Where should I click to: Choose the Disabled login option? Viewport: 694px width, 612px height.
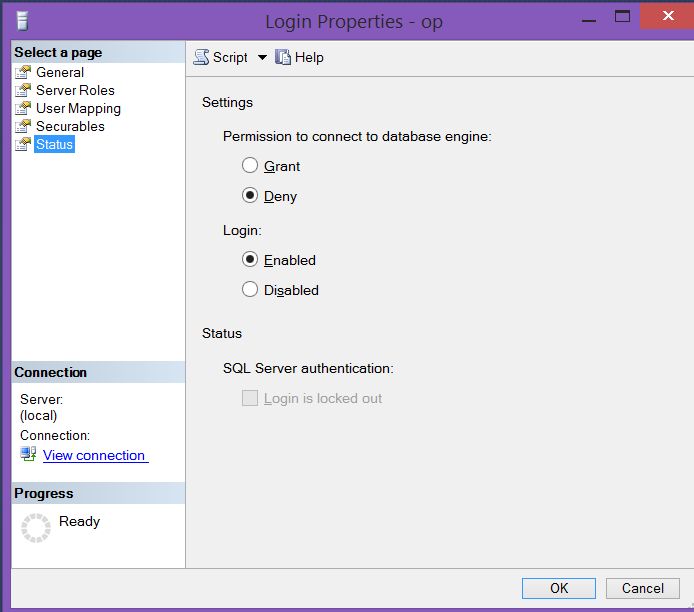(250, 289)
